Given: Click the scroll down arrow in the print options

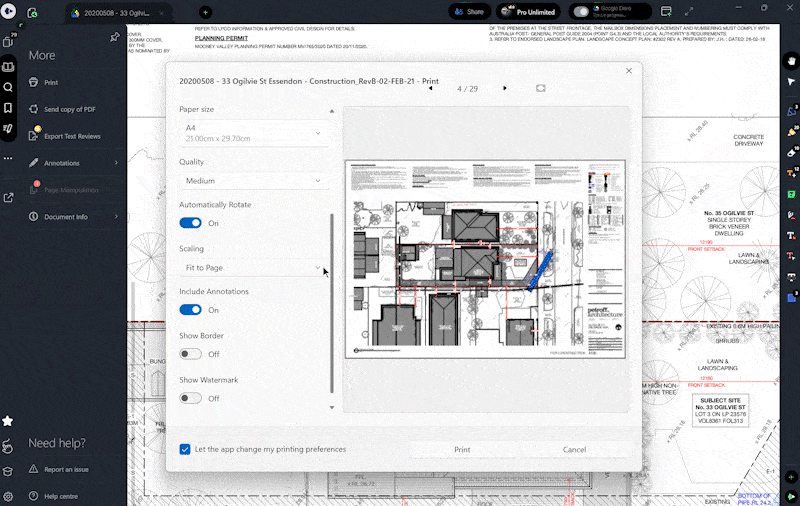Looking at the screenshot, I should (x=332, y=408).
